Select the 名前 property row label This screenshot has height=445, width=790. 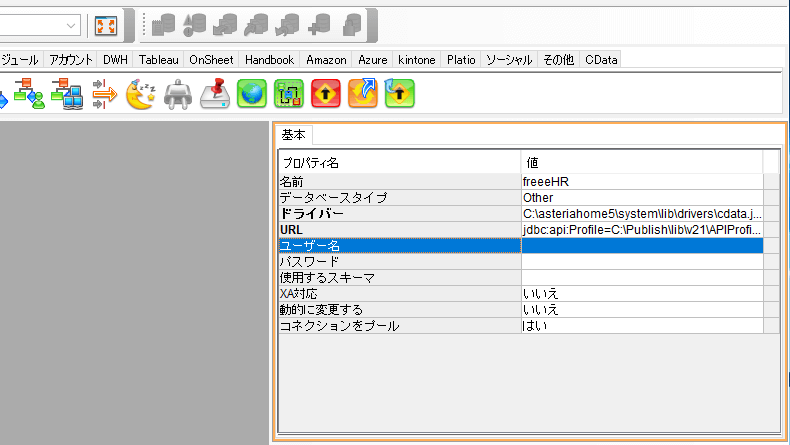400,181
